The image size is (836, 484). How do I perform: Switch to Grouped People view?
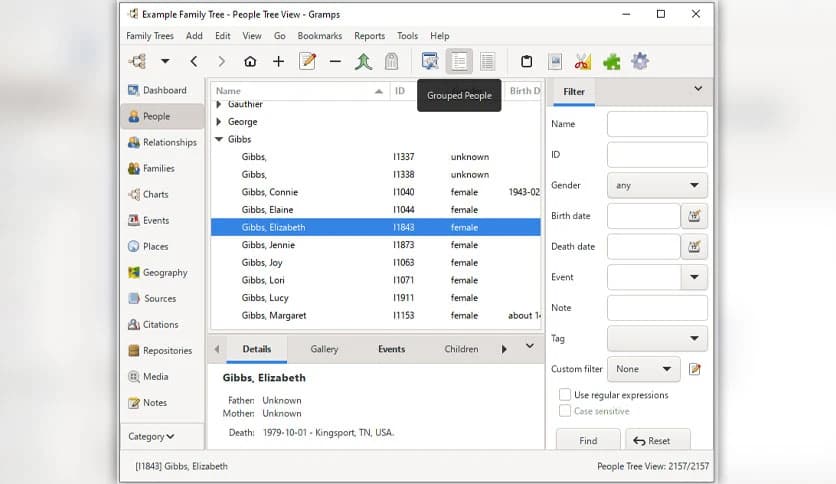coord(459,62)
